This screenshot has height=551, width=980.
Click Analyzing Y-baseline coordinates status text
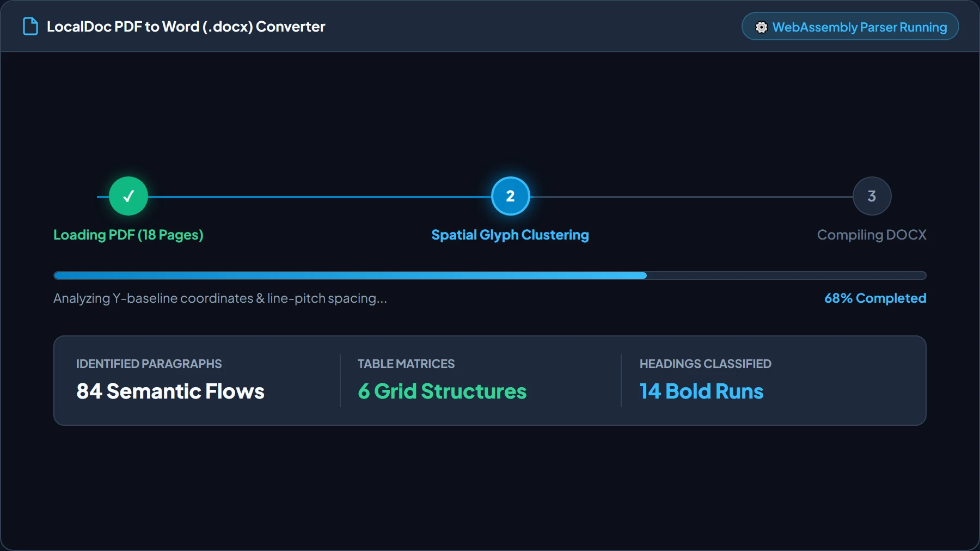click(220, 298)
